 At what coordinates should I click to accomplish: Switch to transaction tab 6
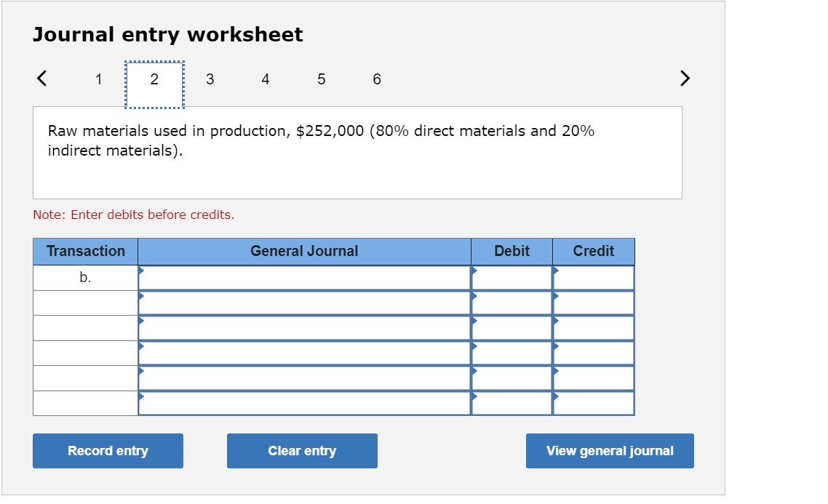point(377,79)
